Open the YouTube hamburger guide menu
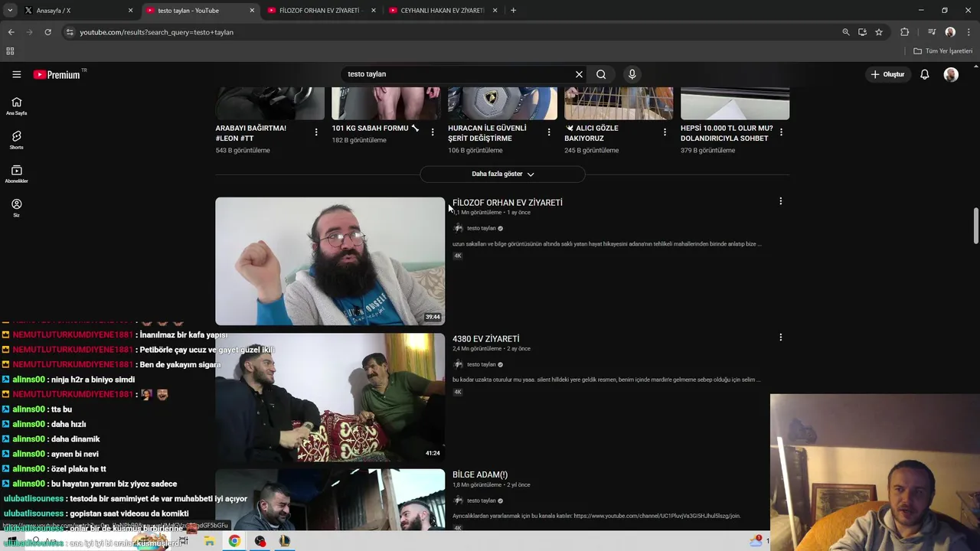This screenshot has height=551, width=980. coord(16,74)
